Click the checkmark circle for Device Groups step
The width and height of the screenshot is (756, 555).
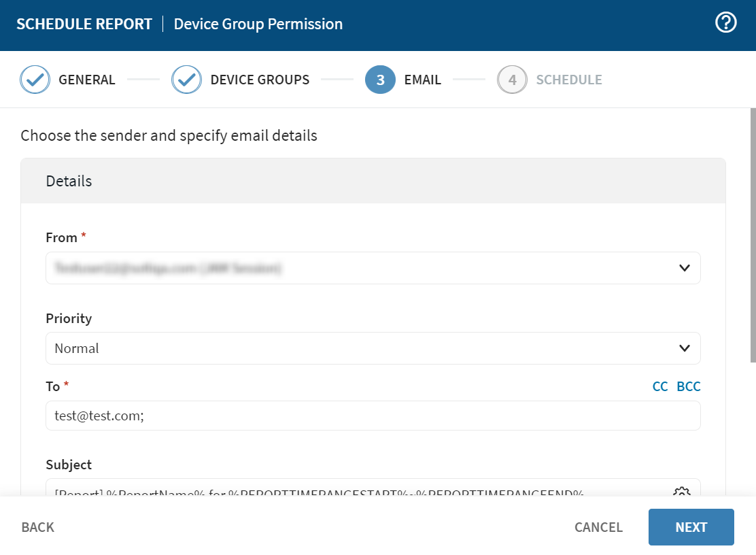coord(186,80)
